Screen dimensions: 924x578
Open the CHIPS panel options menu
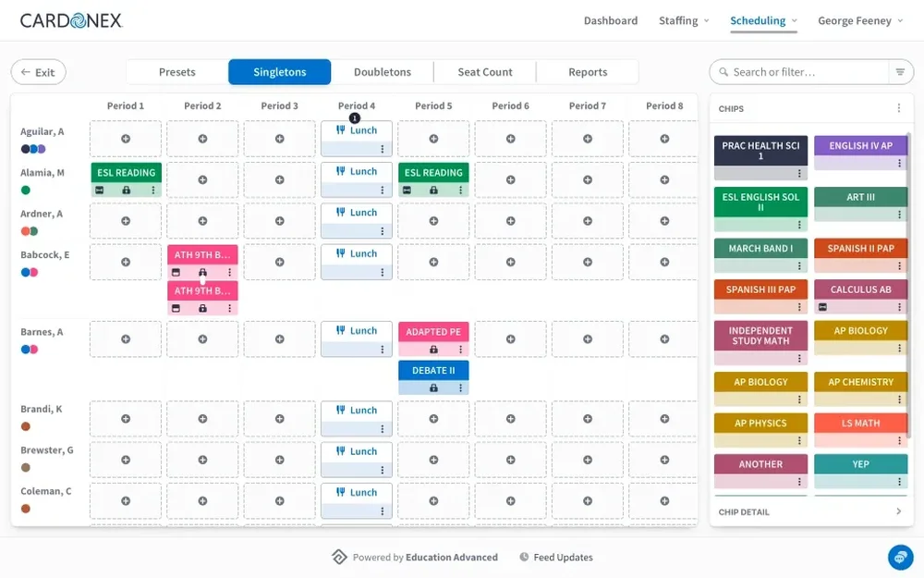point(899,108)
